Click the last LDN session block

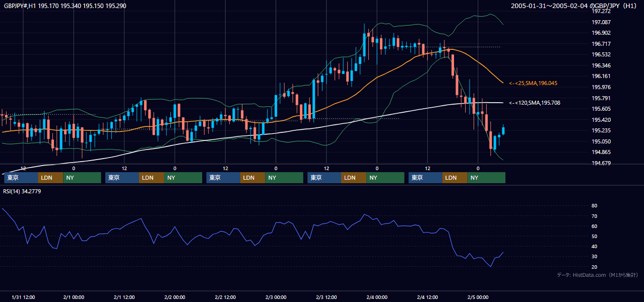coord(455,178)
